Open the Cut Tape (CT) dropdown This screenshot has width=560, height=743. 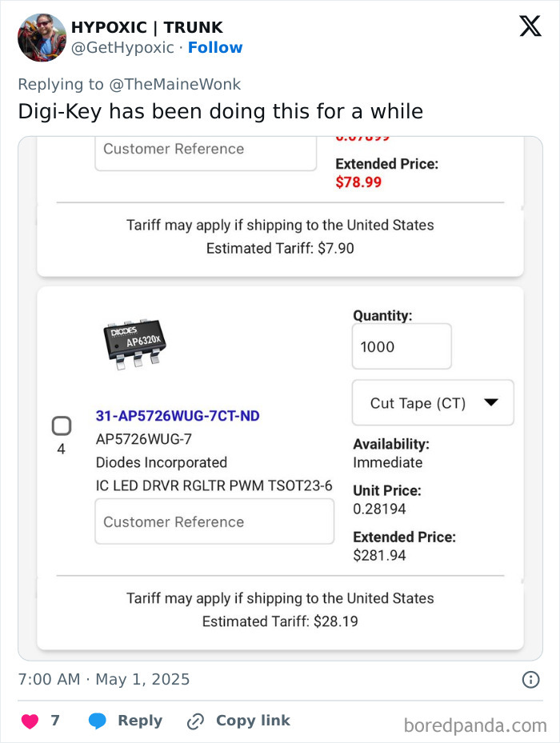(432, 402)
